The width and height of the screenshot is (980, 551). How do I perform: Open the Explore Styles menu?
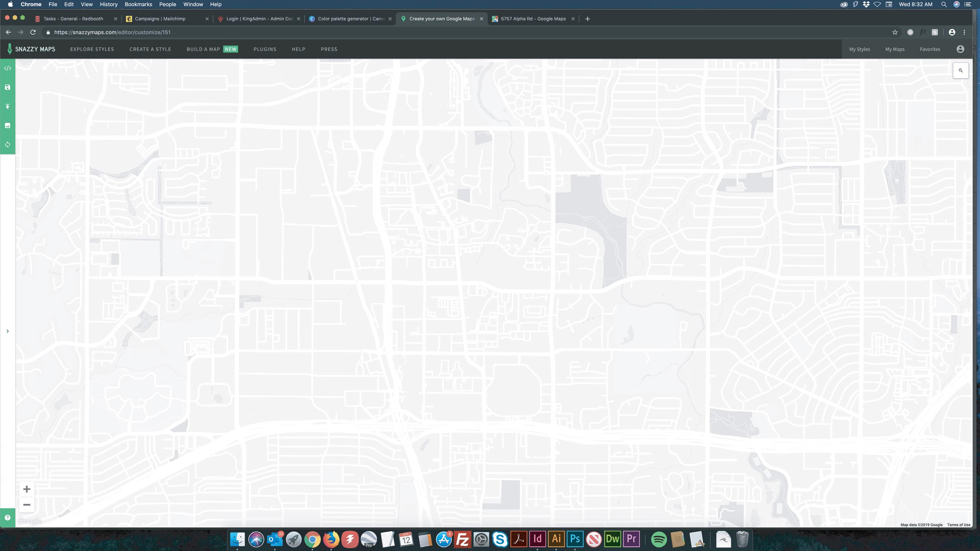coord(92,49)
